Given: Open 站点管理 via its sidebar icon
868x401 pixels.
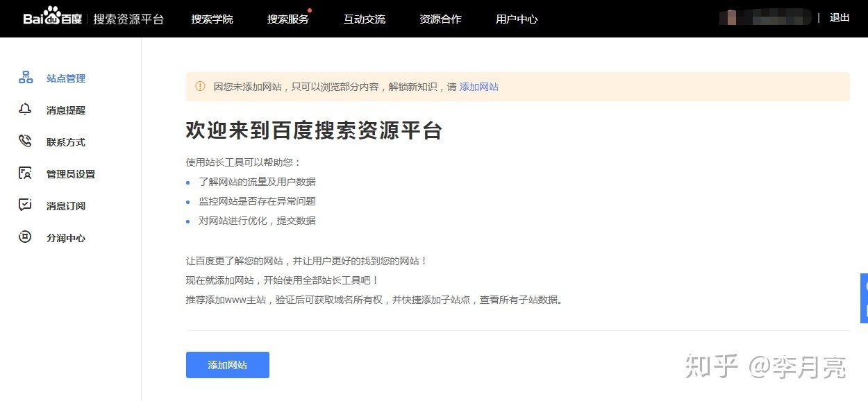Looking at the screenshot, I should (x=26, y=78).
